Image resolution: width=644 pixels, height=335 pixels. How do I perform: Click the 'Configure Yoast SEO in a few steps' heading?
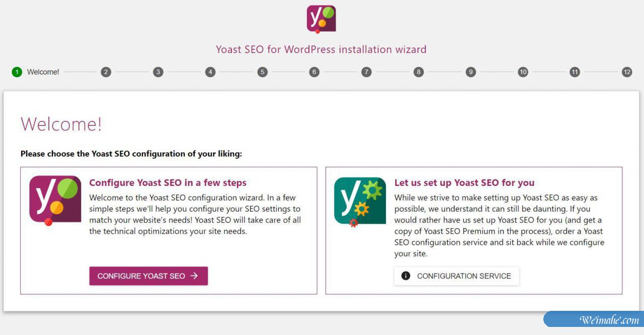point(168,182)
